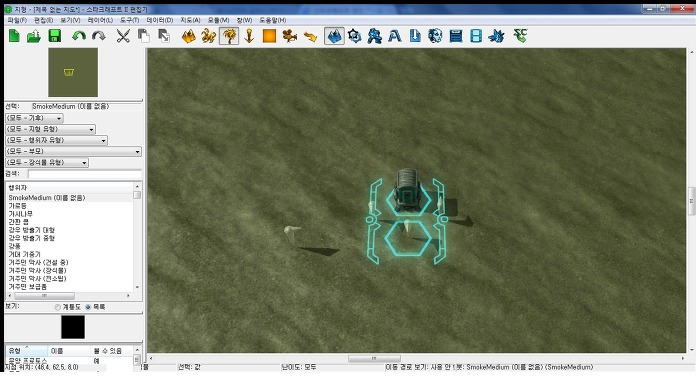
Task: Open the 레이어(L) menu
Action: tap(100, 20)
